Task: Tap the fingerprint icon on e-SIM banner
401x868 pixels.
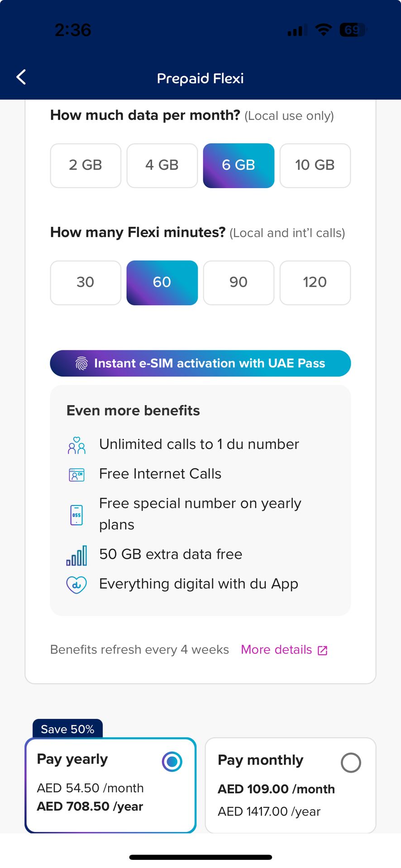Action: tap(81, 363)
